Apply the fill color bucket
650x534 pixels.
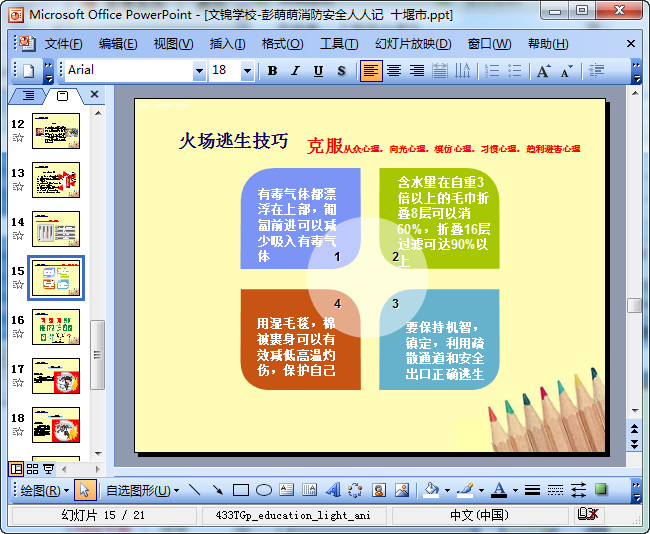coord(431,490)
